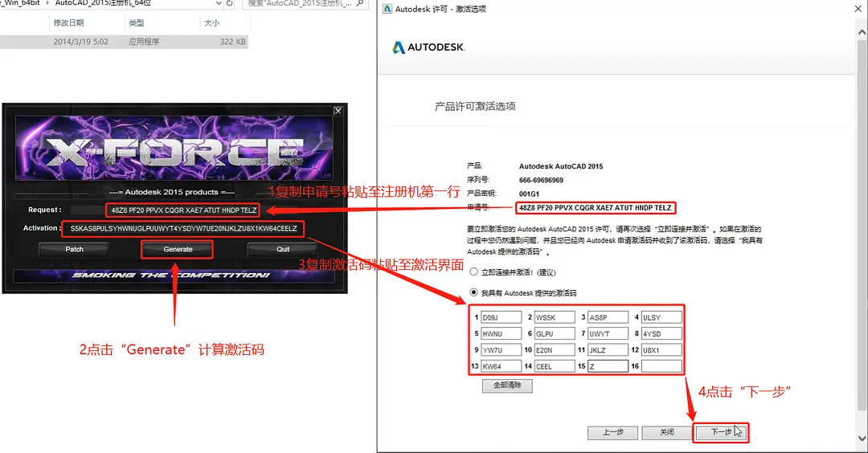Click activation code box 12 containing U8X1
The image size is (868, 453).
tap(661, 350)
